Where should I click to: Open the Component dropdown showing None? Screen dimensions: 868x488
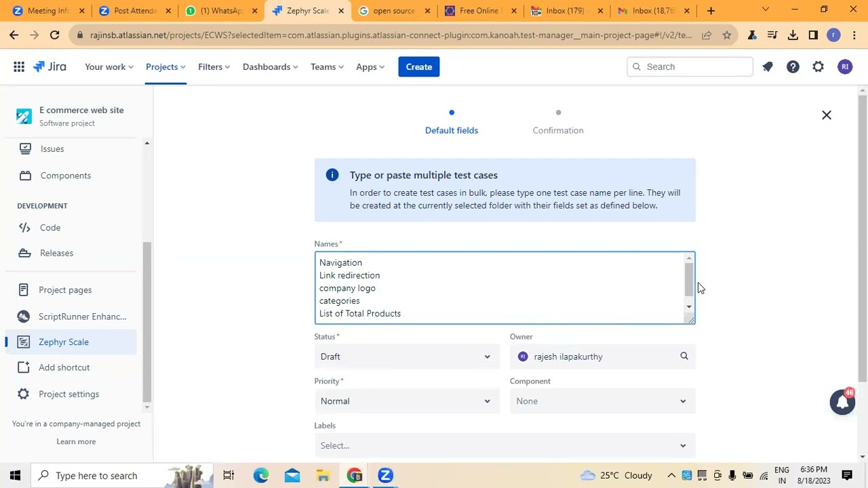click(x=602, y=401)
